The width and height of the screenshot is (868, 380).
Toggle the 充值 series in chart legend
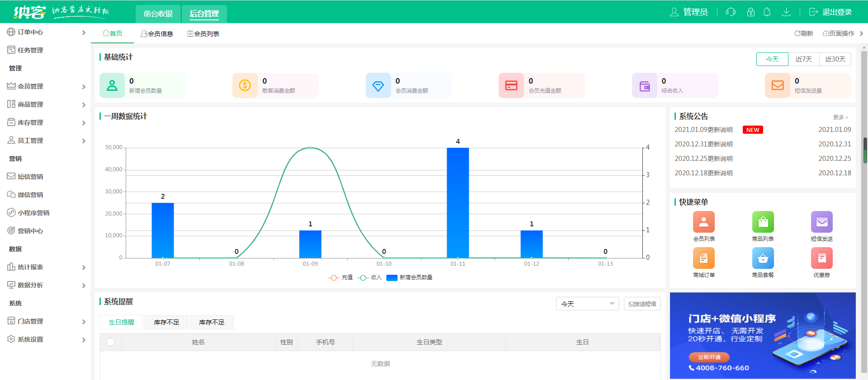click(340, 277)
